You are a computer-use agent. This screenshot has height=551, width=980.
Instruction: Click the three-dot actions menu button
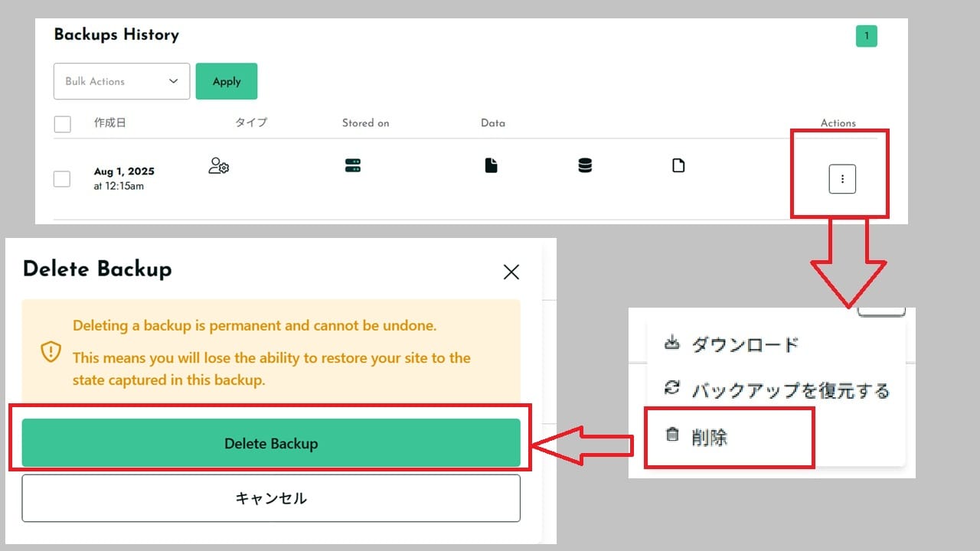click(842, 179)
